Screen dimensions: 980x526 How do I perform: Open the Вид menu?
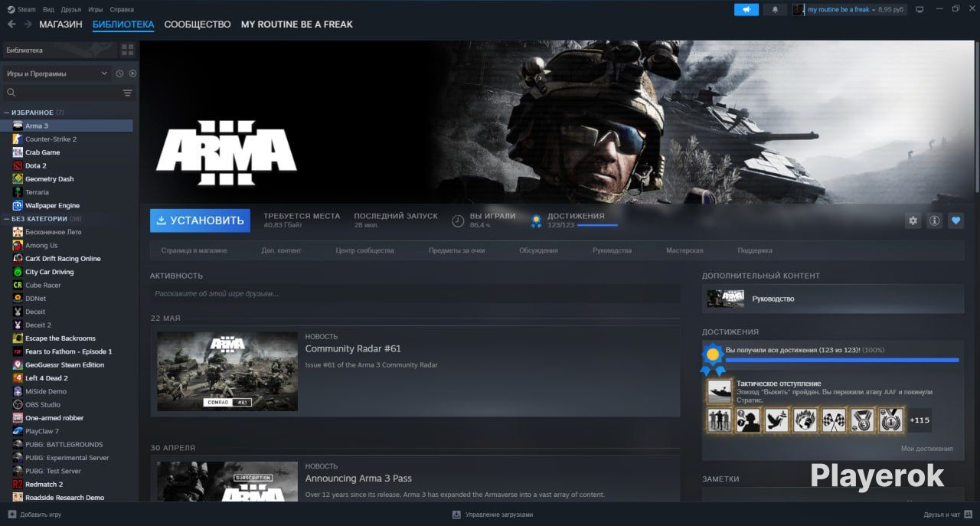tap(48, 9)
